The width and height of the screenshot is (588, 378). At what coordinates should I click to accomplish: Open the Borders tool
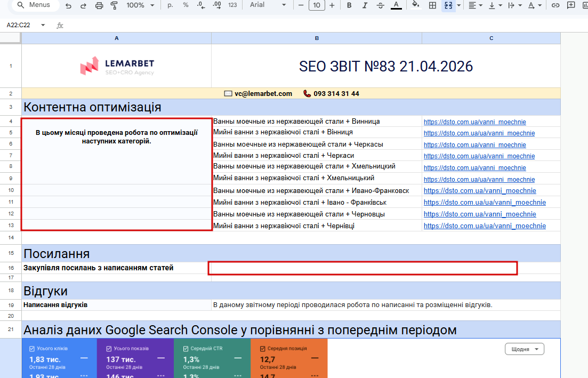[433, 5]
